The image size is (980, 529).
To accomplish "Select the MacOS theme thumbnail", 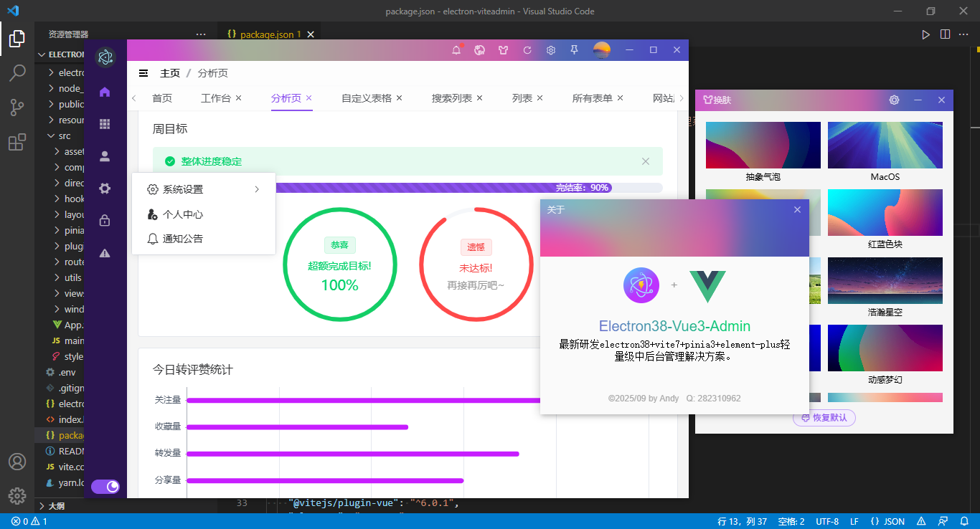I will [885, 145].
